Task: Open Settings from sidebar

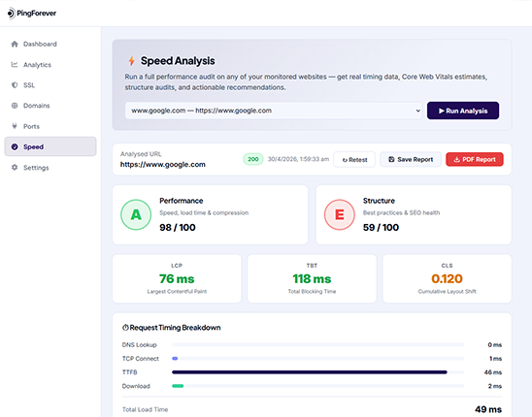Action: (x=50, y=168)
